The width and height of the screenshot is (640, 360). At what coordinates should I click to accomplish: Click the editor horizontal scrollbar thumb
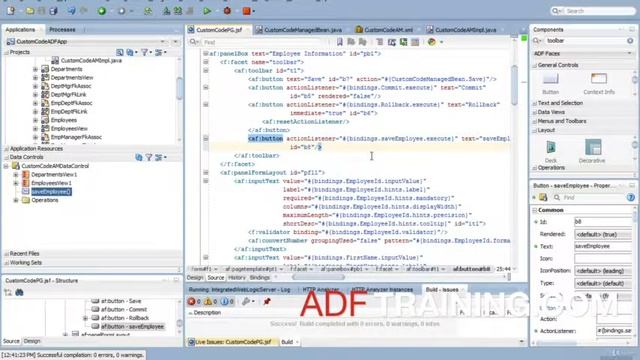318,277
